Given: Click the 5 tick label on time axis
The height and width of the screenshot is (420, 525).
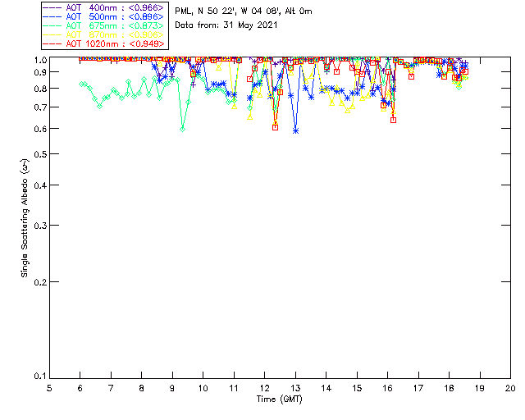Looking at the screenshot, I should point(49,389).
